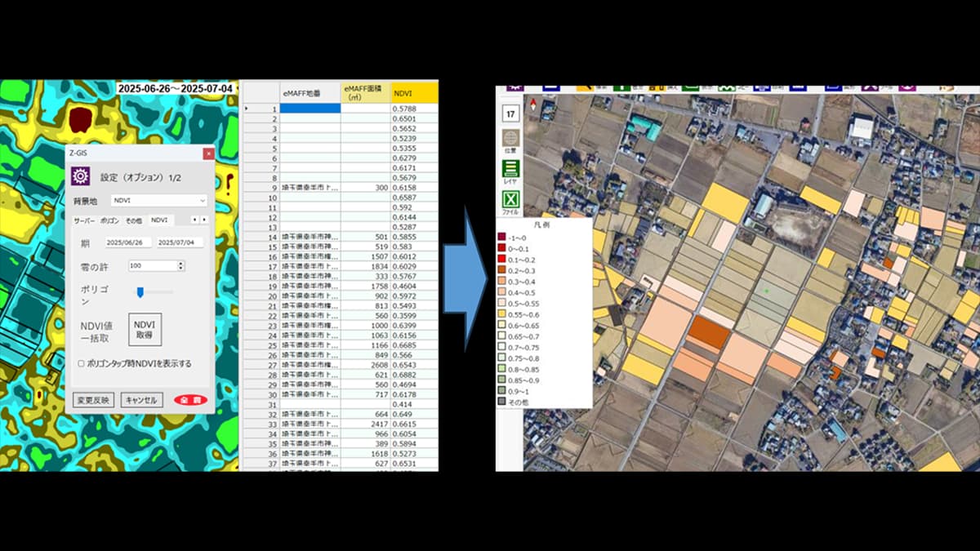This screenshot has width=980, height=551.
Task: Click the ポリゴン slider handle
Action: click(140, 291)
